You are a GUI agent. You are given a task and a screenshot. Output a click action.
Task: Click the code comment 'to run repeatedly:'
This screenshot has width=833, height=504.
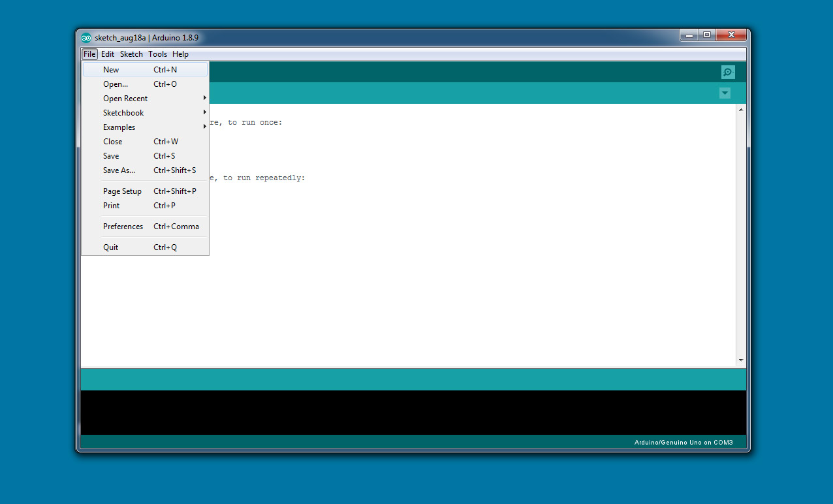coord(264,178)
